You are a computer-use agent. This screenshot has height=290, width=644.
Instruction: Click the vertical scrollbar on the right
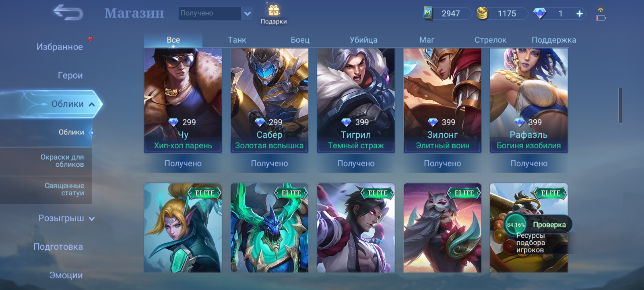tap(621, 105)
